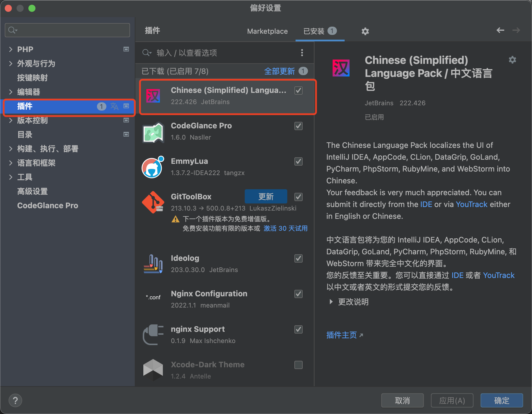Go forward with the right arrow icon
The width and height of the screenshot is (532, 414).
click(x=516, y=30)
